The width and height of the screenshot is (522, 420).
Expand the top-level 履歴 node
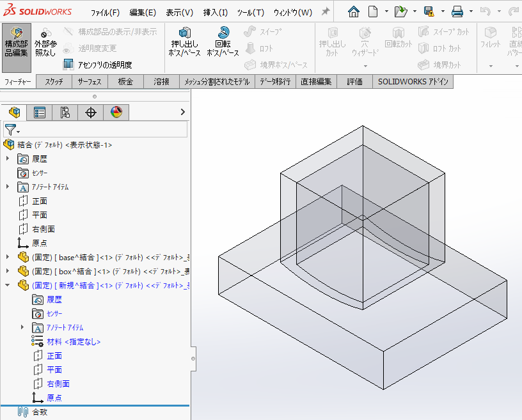coord(7,159)
